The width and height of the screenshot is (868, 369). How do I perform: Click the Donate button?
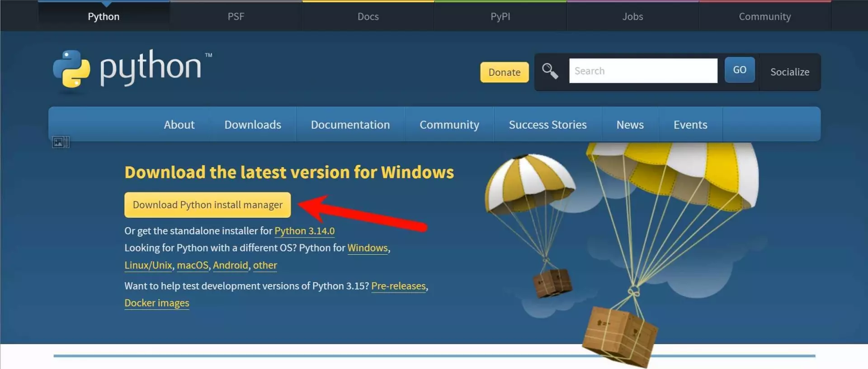point(505,72)
